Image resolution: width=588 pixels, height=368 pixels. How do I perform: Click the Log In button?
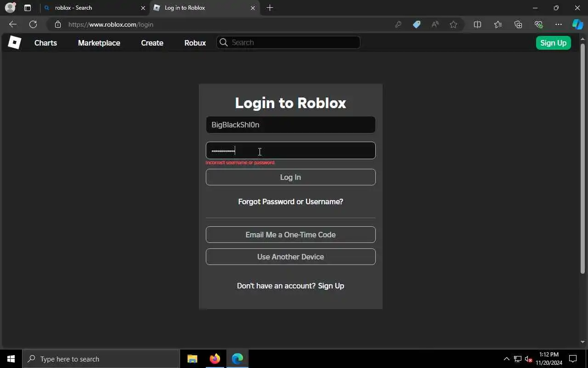click(291, 177)
